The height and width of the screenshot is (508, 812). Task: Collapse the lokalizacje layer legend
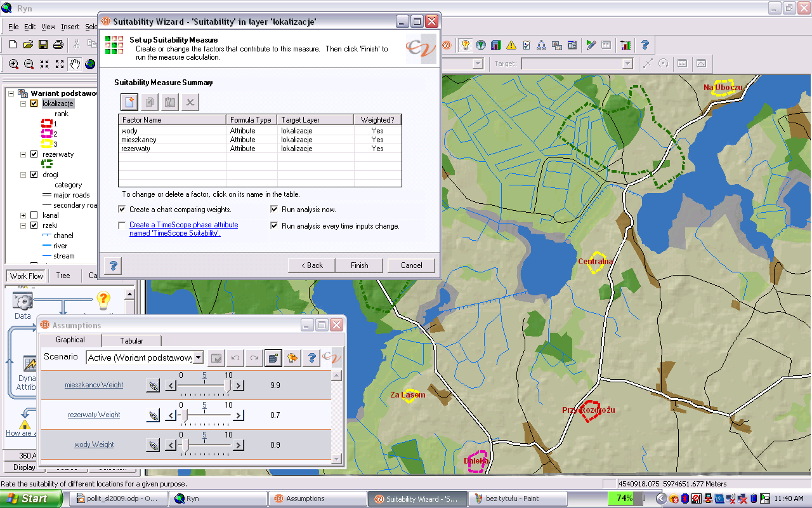(23, 104)
